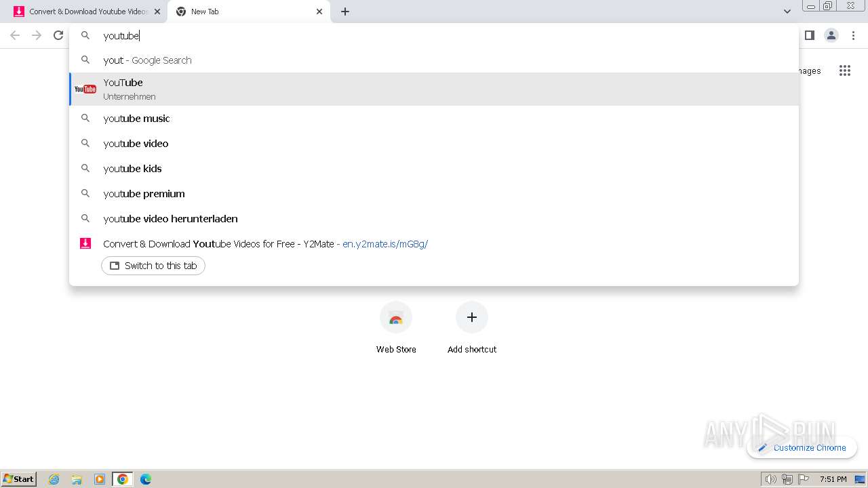Open the Y2Mate suggestion entry
This screenshot has width=868, height=488.
[434, 244]
